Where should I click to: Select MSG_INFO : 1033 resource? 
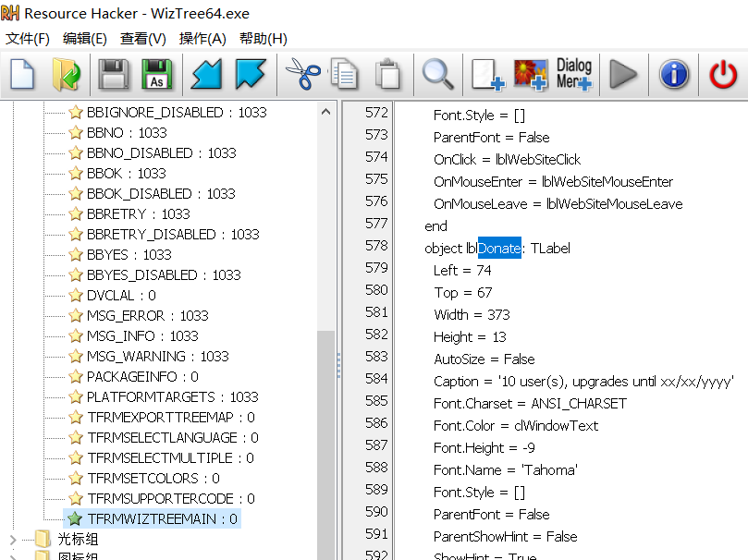pyautogui.click(x=142, y=336)
